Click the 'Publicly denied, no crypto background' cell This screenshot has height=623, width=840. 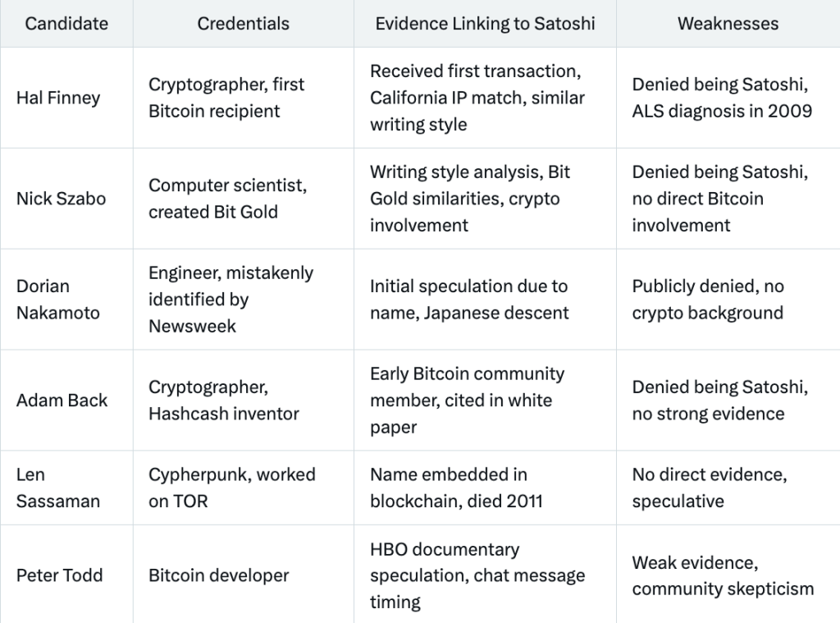click(708, 300)
